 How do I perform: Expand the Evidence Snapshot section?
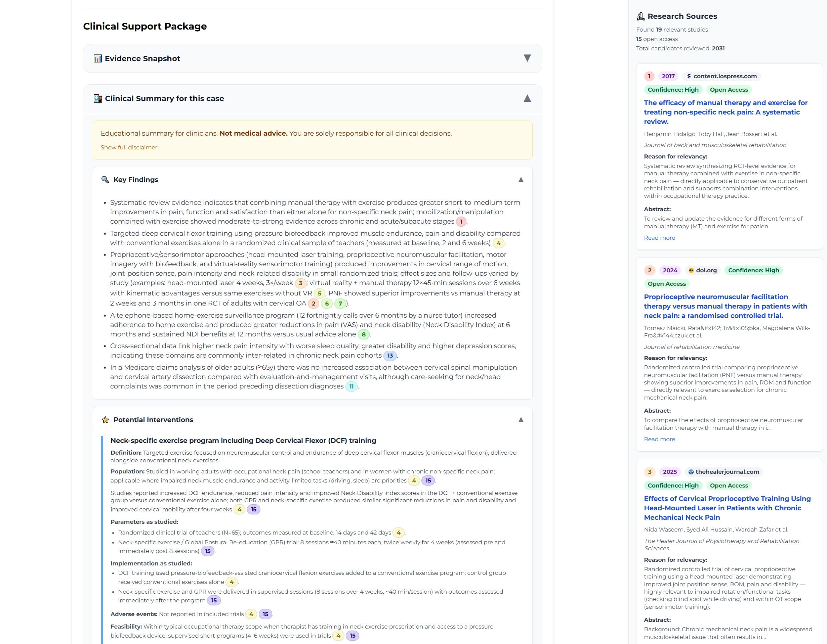pos(527,58)
